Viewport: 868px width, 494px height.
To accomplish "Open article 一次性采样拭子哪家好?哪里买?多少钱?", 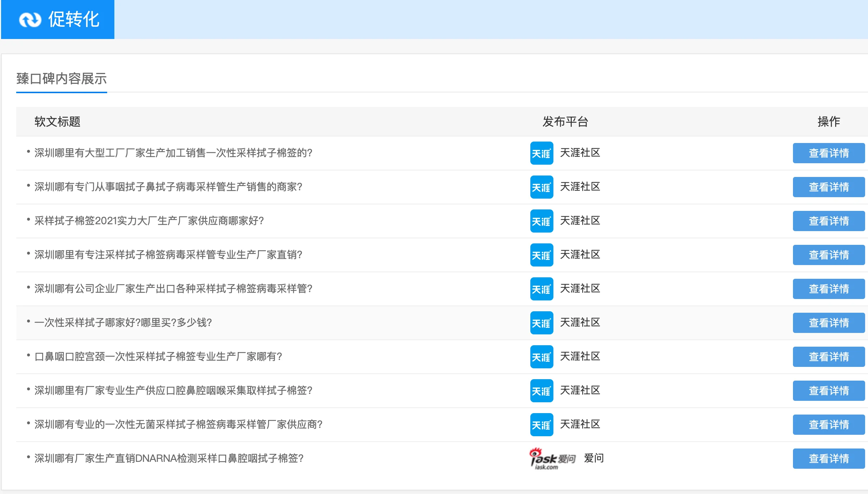I will [x=123, y=322].
